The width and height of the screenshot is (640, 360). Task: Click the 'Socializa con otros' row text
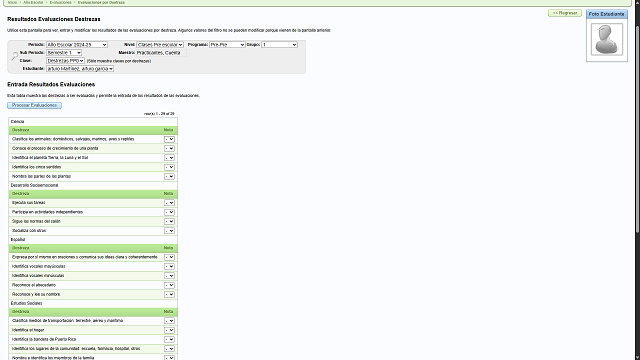(29, 231)
